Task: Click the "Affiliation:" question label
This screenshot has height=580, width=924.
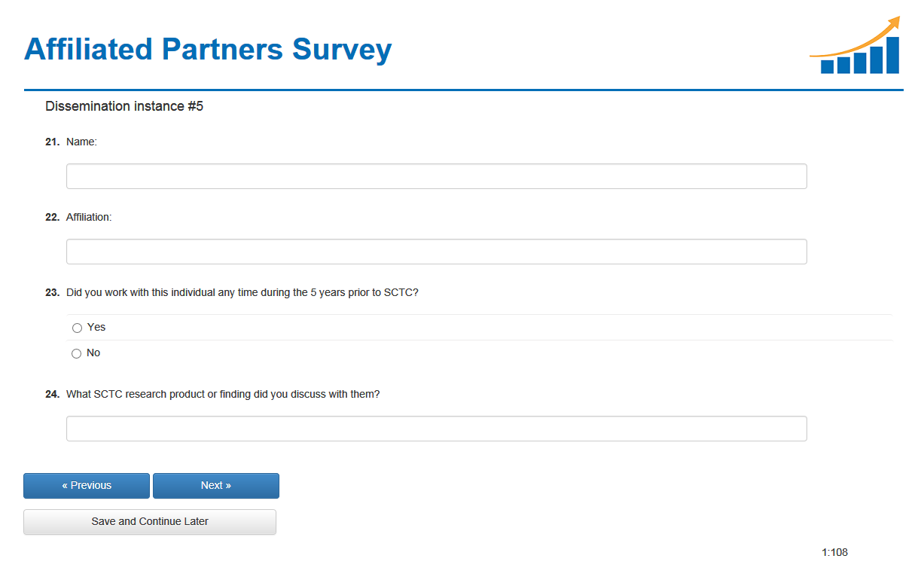Action: tap(89, 217)
